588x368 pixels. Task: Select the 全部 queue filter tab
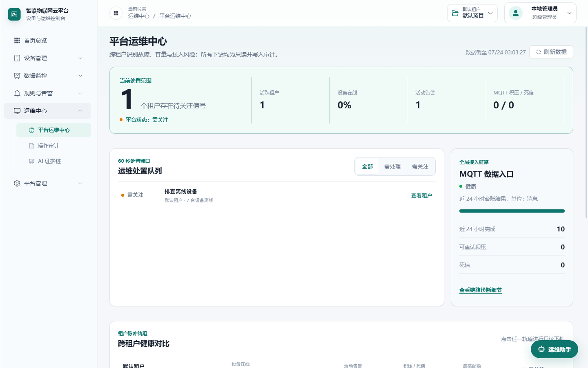[x=367, y=166]
